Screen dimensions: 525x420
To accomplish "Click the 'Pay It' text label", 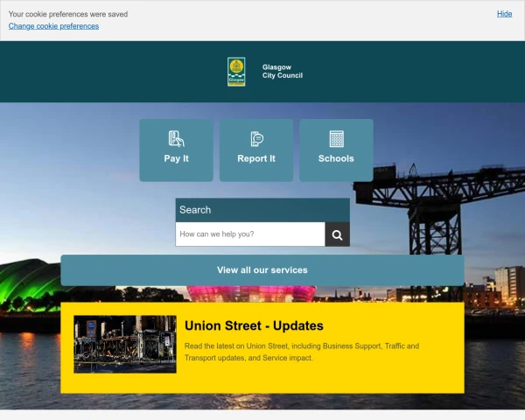I will pyautogui.click(x=176, y=159).
